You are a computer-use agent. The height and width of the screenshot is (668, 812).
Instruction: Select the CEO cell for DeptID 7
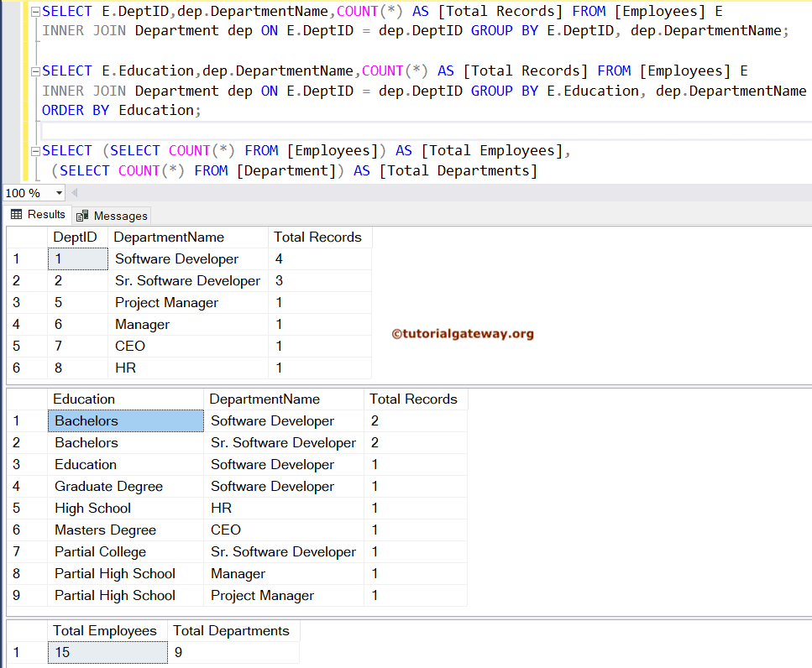(188, 346)
